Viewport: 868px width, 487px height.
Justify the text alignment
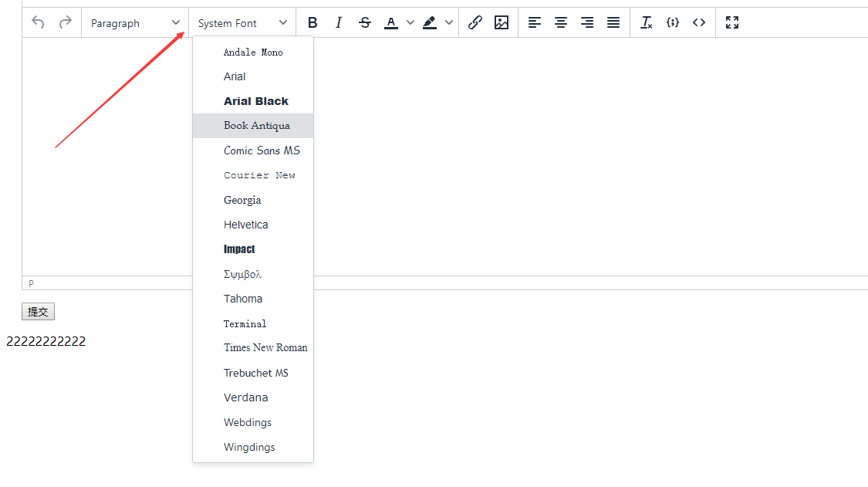(613, 22)
